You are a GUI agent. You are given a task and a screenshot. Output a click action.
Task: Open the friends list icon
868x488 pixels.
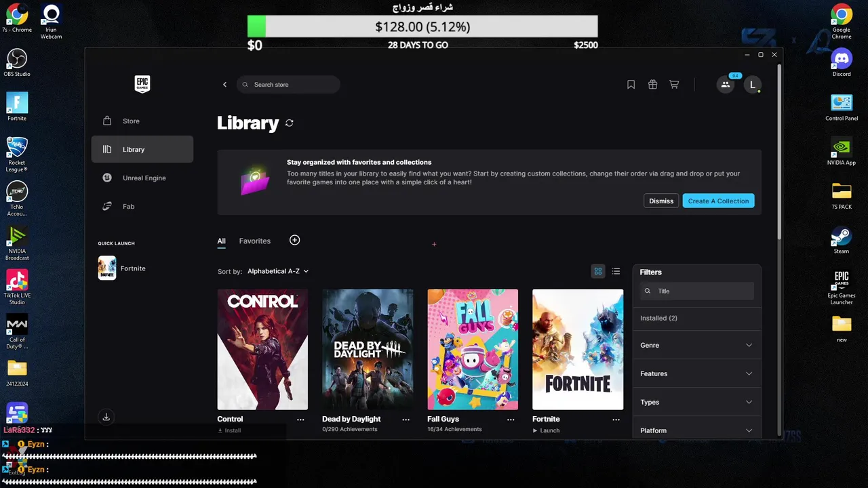tap(726, 85)
